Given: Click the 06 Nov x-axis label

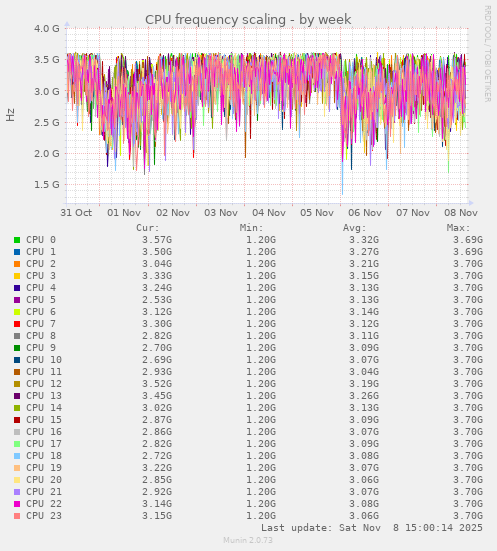Looking at the screenshot, I should point(365,213).
